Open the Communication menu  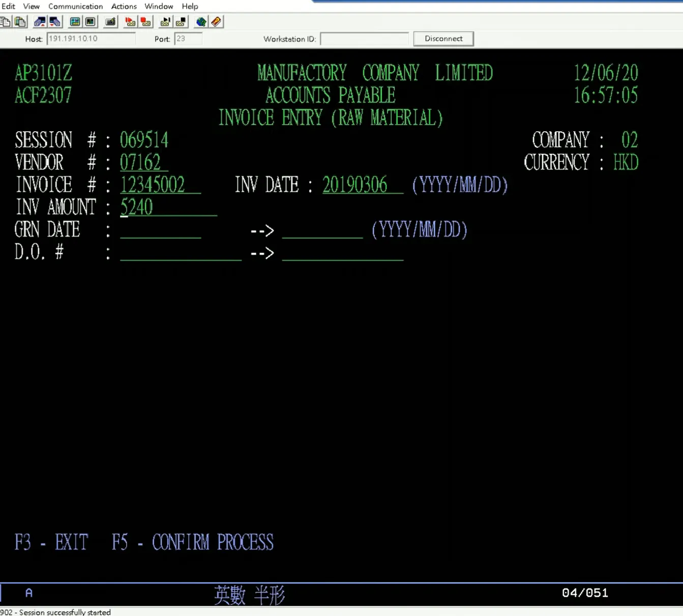(75, 6)
